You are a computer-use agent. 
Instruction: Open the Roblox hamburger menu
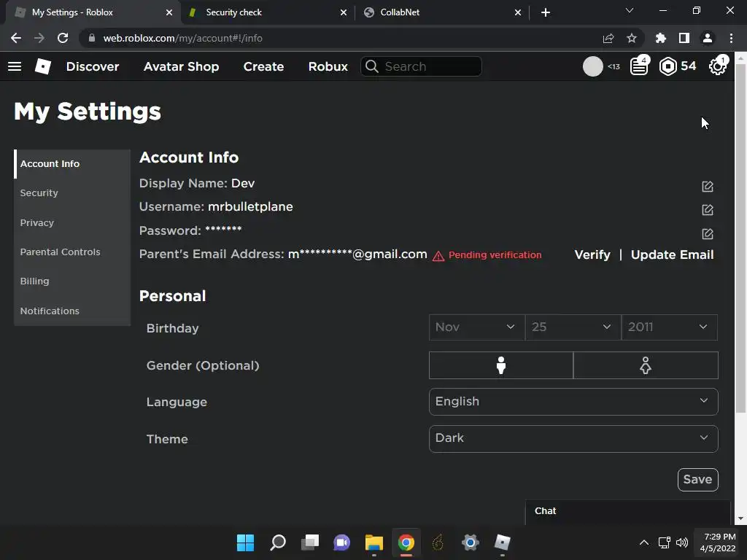point(15,66)
